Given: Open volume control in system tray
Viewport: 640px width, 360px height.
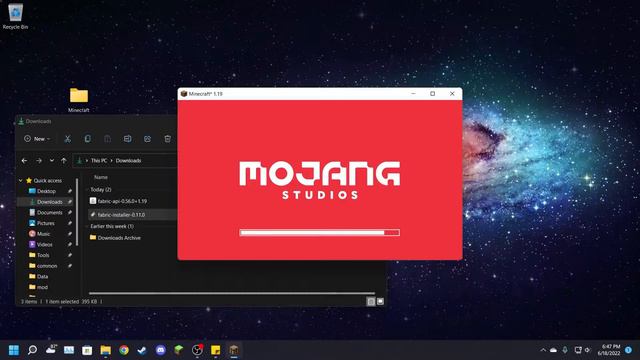Looking at the screenshot, I should 587,350.
